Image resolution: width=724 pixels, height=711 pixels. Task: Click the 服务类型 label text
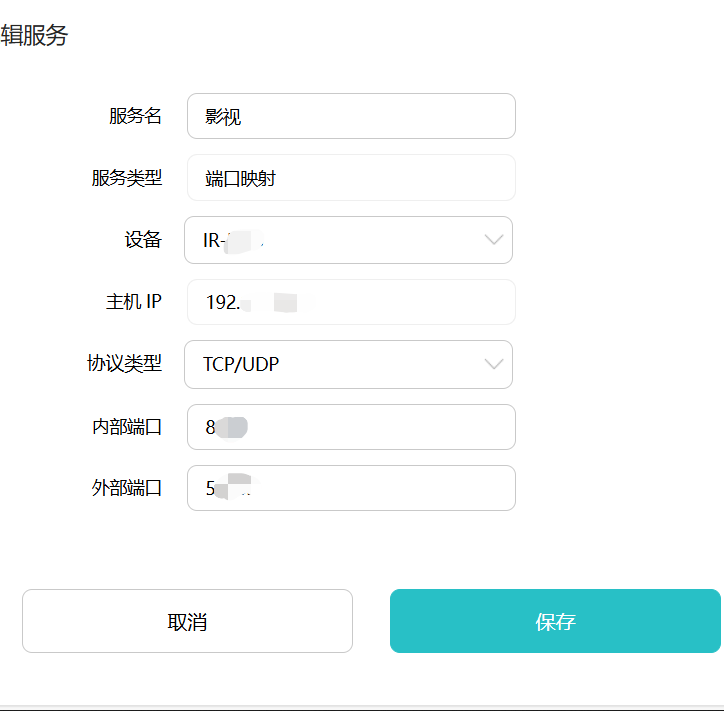(x=127, y=178)
